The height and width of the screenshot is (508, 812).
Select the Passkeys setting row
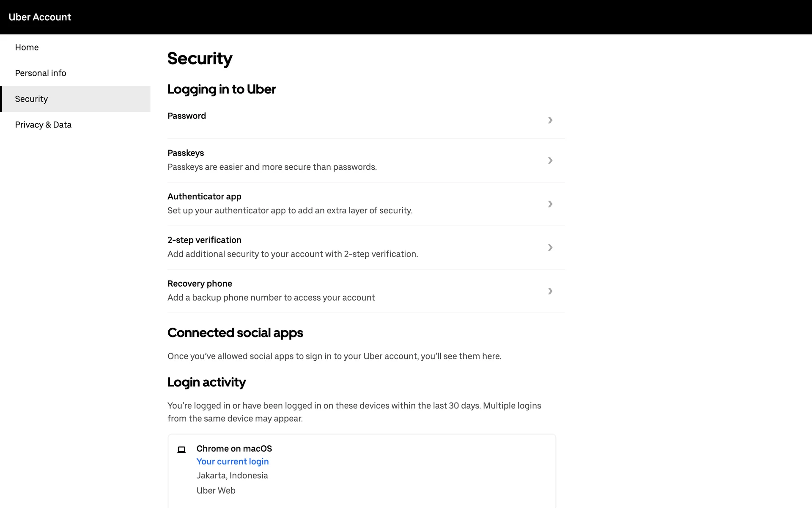click(186, 153)
